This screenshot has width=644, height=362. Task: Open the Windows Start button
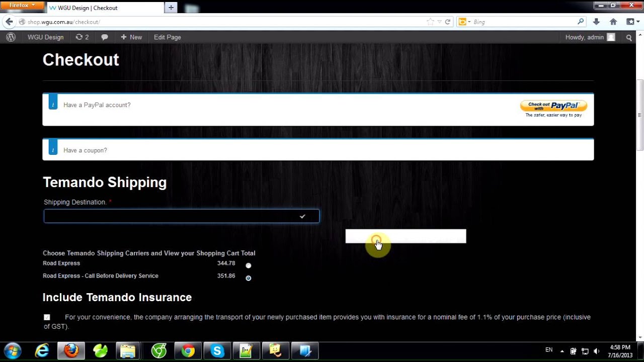13,350
